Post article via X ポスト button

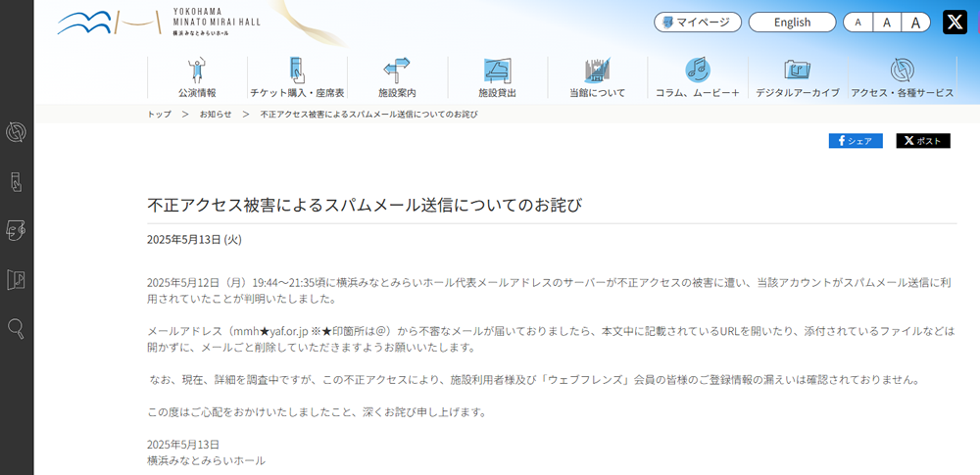pos(923,141)
